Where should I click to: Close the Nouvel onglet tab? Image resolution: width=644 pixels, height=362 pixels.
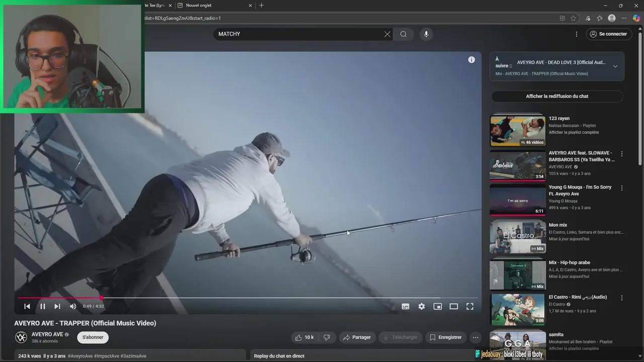click(x=251, y=6)
